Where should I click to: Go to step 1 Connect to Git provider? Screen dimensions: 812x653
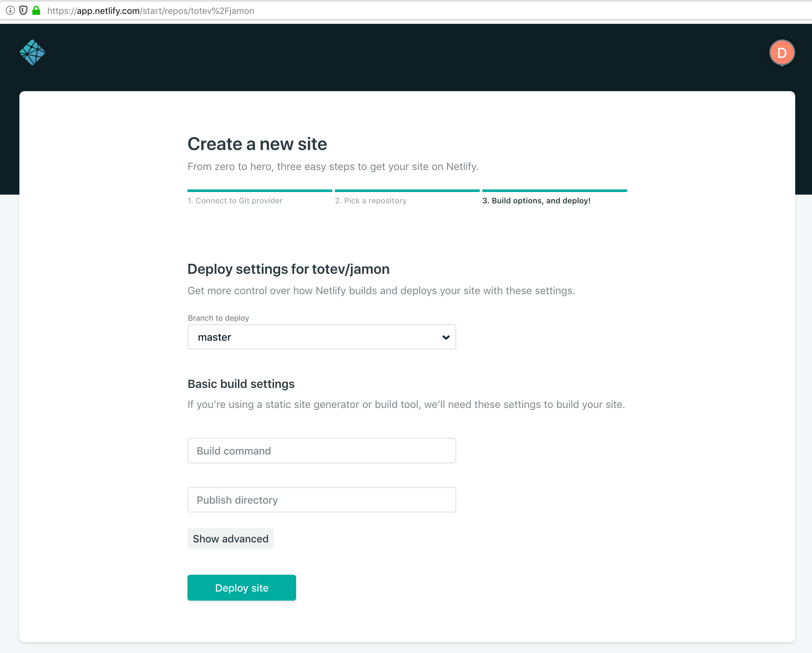[235, 201]
